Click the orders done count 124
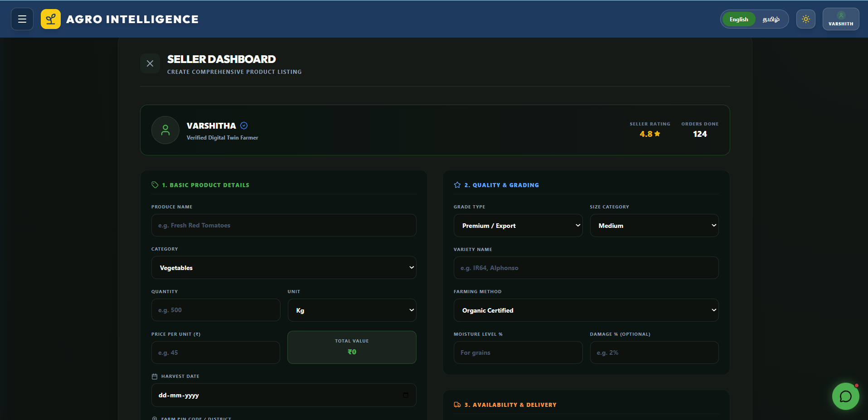 click(x=700, y=134)
